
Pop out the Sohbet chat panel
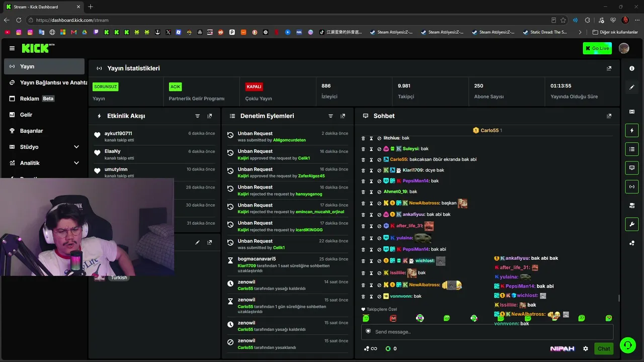click(609, 116)
